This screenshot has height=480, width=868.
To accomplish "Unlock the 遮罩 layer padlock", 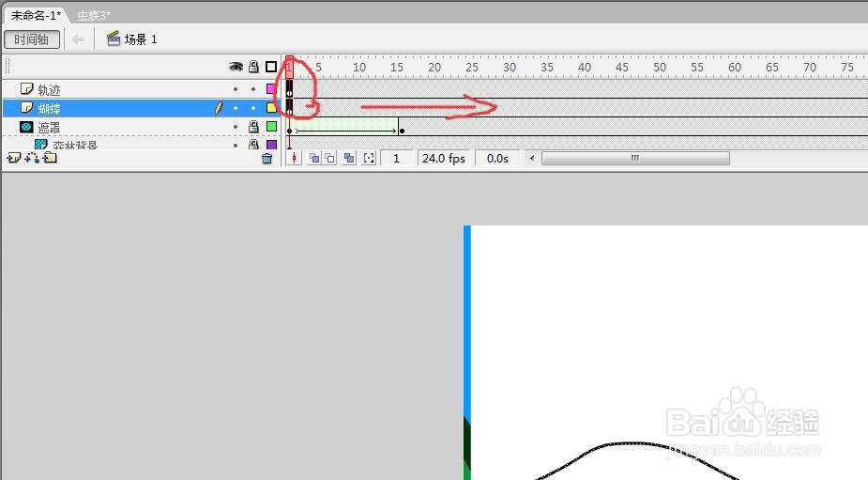I will (x=253, y=127).
